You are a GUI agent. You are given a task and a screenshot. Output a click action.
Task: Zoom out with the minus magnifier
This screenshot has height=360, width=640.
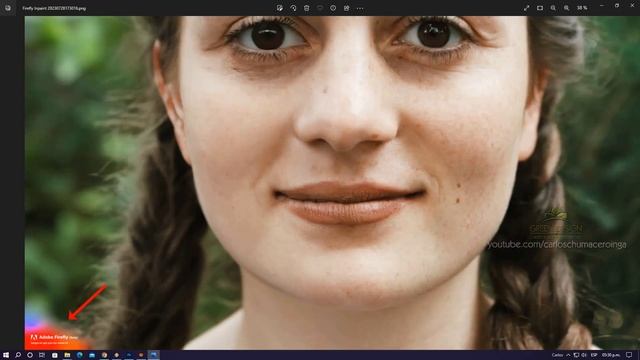pyautogui.click(x=553, y=8)
